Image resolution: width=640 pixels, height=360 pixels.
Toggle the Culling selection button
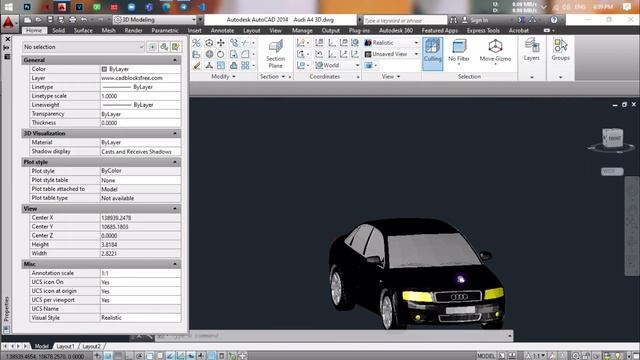click(433, 53)
